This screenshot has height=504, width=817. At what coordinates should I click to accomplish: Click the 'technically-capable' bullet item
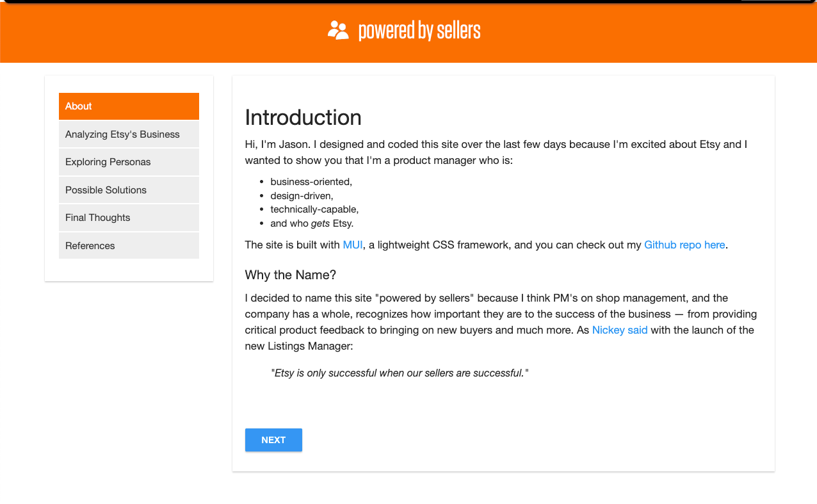[314, 209]
